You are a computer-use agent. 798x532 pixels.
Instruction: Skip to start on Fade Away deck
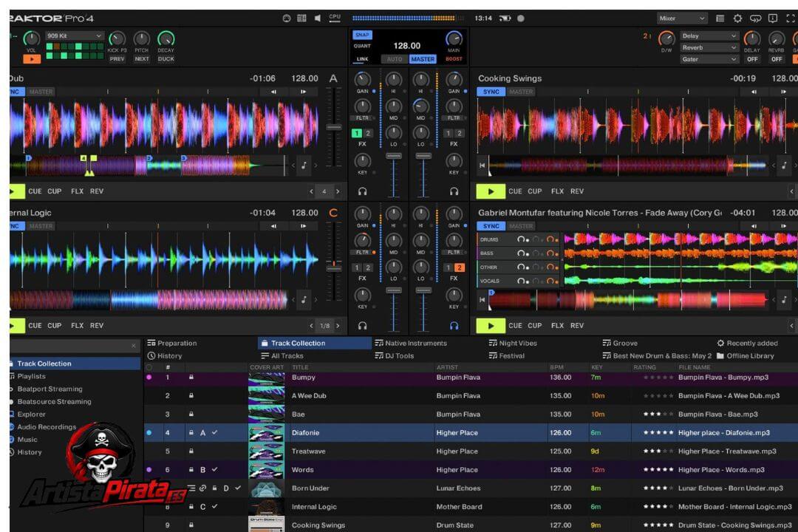(x=482, y=300)
